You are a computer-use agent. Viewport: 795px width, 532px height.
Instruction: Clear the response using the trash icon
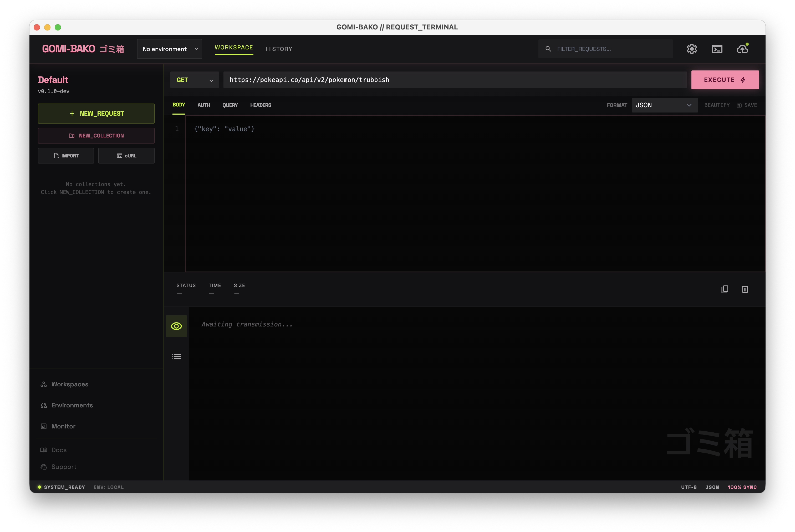[745, 289]
